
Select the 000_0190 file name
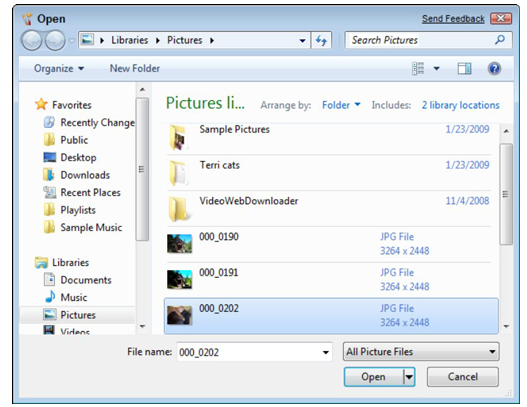(x=219, y=237)
